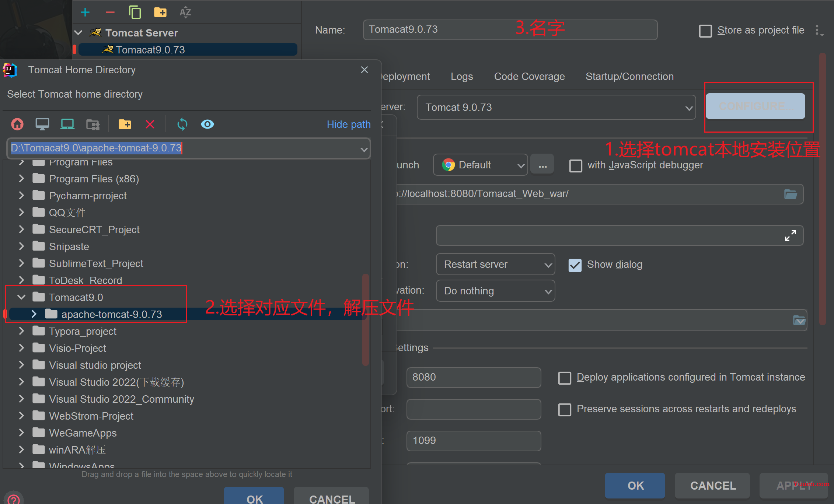This screenshot has width=834, height=504.
Task: Check Preserve sessions across restarts and redeploys
Action: [x=565, y=409]
